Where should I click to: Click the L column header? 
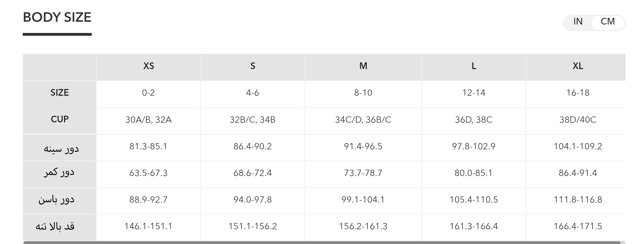click(474, 66)
